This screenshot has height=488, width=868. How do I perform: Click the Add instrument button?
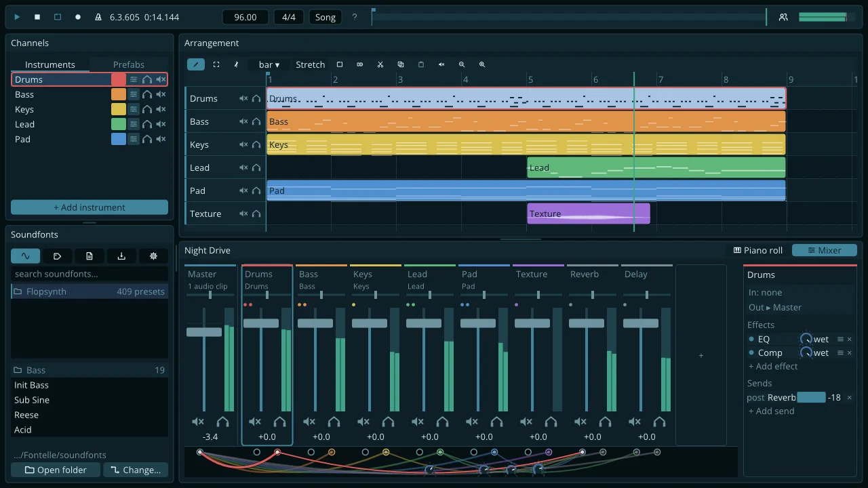(90, 207)
